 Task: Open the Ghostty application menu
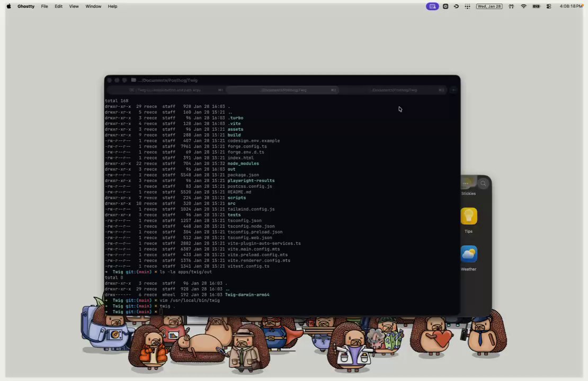(26, 6)
